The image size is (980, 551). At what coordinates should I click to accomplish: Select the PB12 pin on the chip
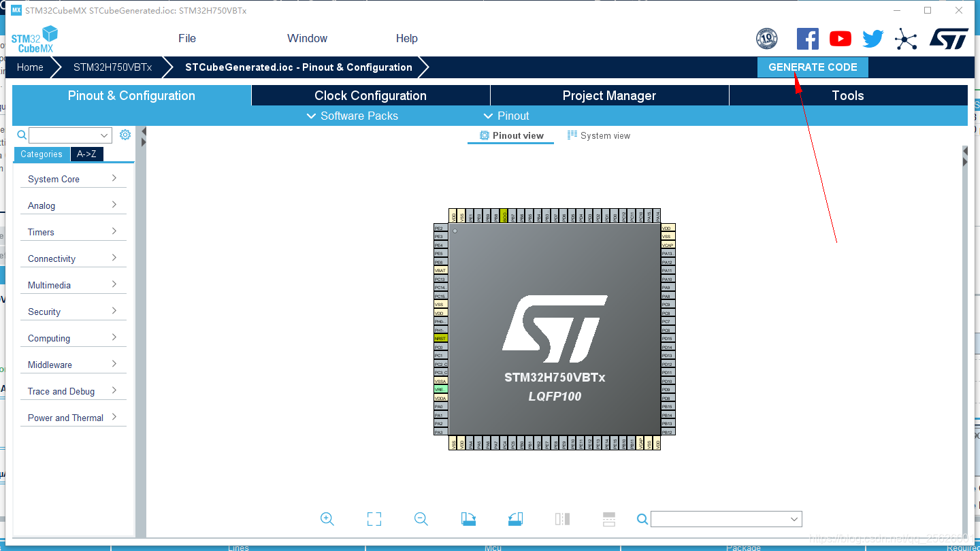click(668, 432)
